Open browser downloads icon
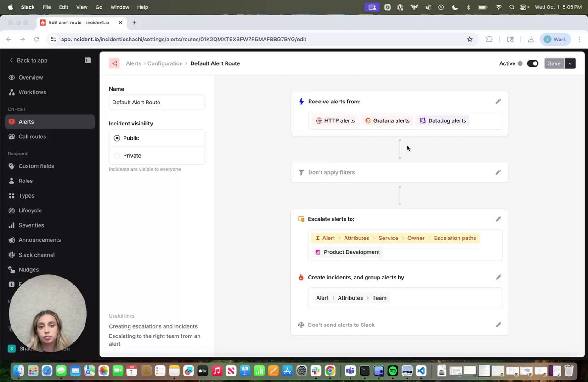The height and width of the screenshot is (382, 588). pyautogui.click(x=531, y=40)
